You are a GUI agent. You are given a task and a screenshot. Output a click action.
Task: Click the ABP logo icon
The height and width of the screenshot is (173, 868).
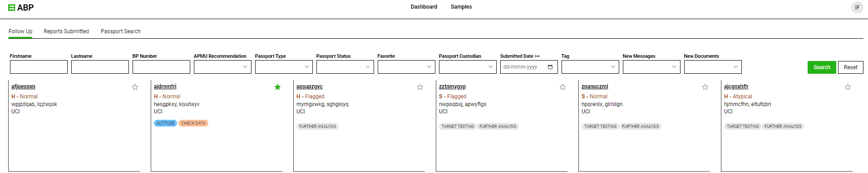12,8
